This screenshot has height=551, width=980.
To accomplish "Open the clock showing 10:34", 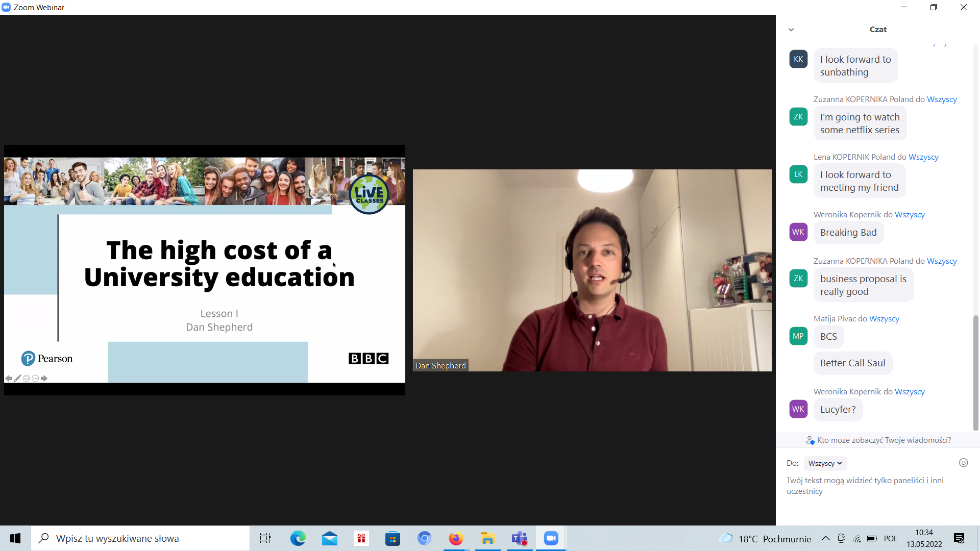I will click(924, 538).
